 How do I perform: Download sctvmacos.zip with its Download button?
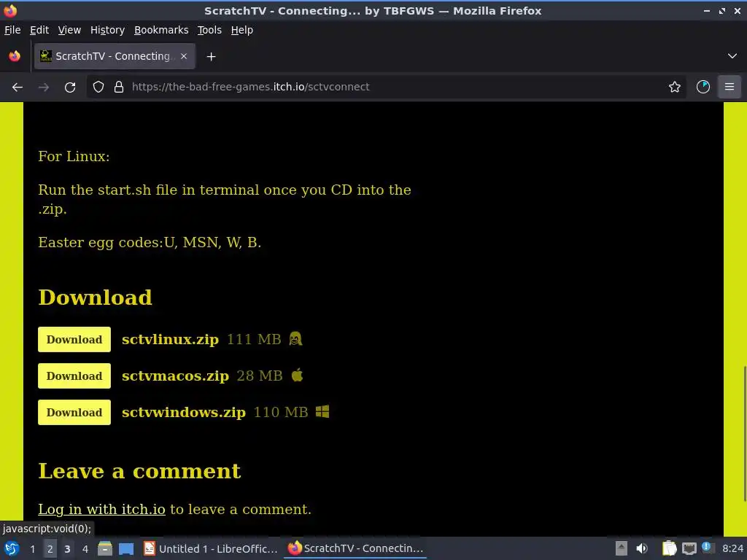pos(74,376)
